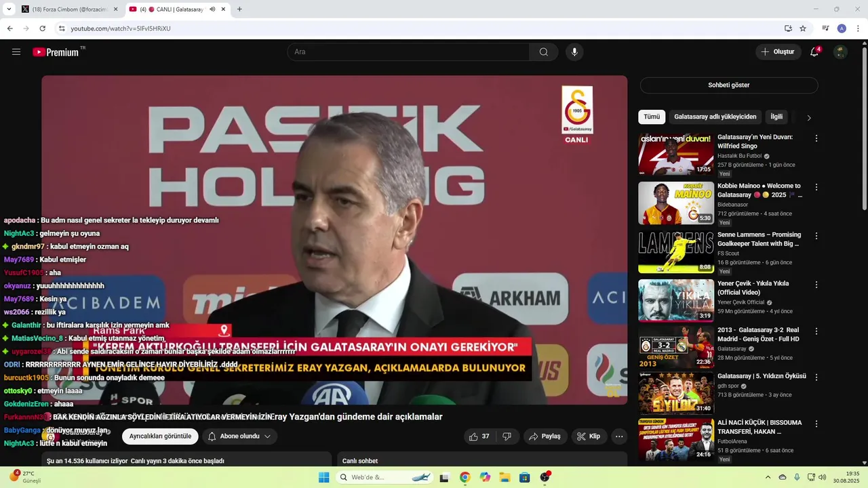View site information icon in address bar
Screen dimensions: 868x488
coord(62,28)
